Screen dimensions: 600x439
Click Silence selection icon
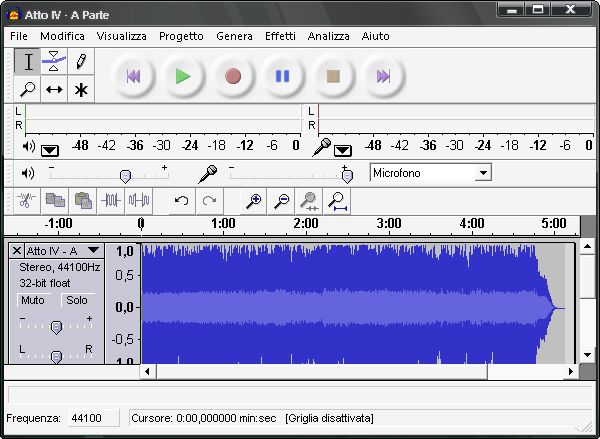(139, 201)
